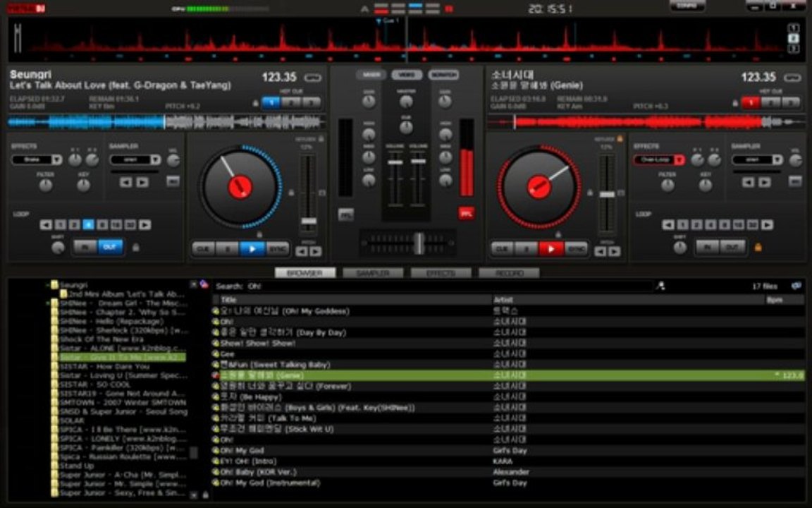Viewport: 812px width, 508px height.
Task: Click the left deck play button
Action: point(252,249)
